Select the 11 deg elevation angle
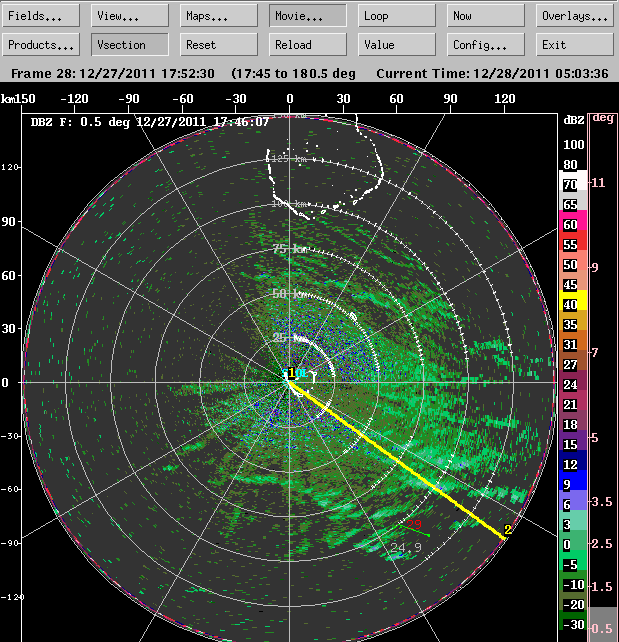Screen dimensions: 619x642 pyautogui.click(x=598, y=183)
